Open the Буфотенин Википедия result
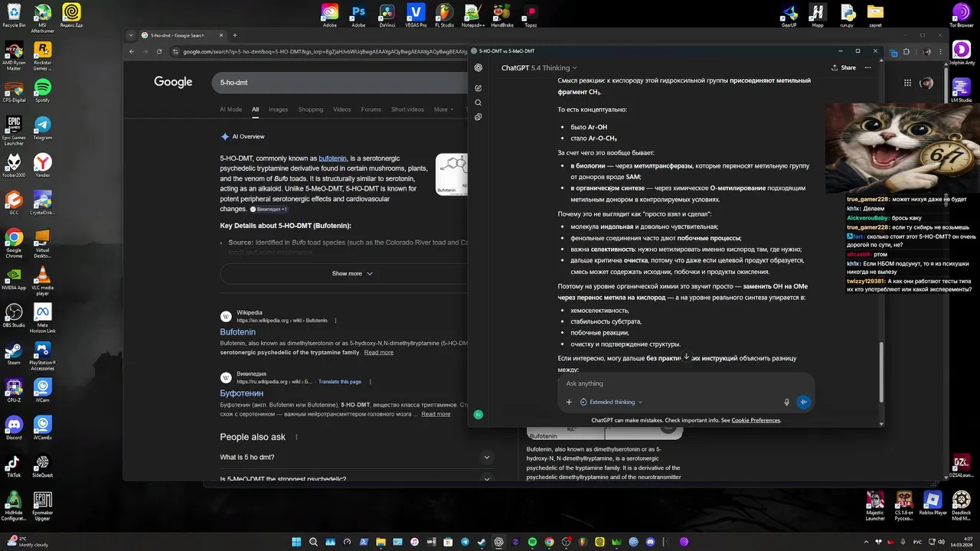Screen dimensions: 980x551 click(242, 393)
